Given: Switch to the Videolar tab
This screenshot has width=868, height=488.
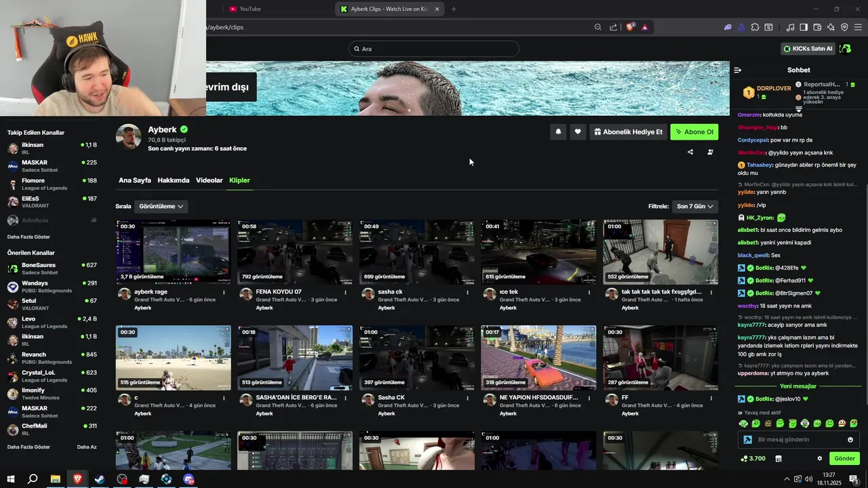Looking at the screenshot, I should click(x=210, y=180).
